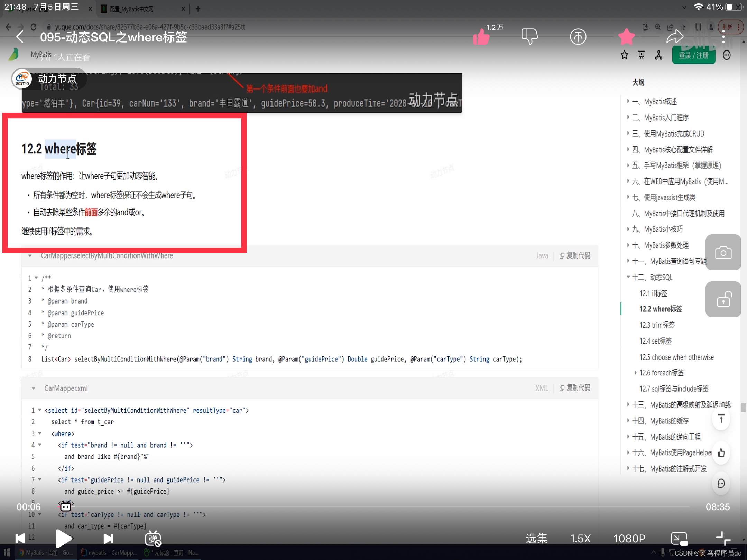
Task: Collapse the 十二、动态SQL outline section
Action: coord(628,277)
